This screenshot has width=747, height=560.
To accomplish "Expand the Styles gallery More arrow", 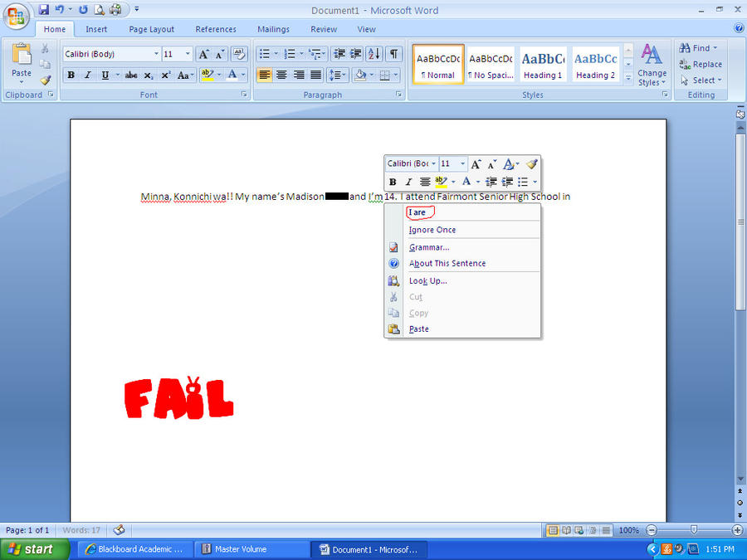I will pyautogui.click(x=628, y=76).
